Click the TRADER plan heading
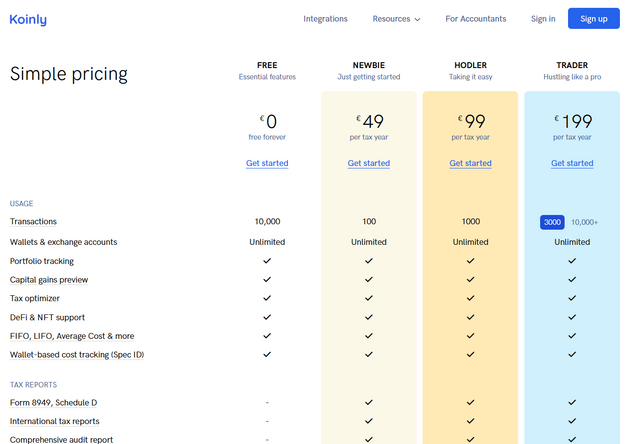 572,65
